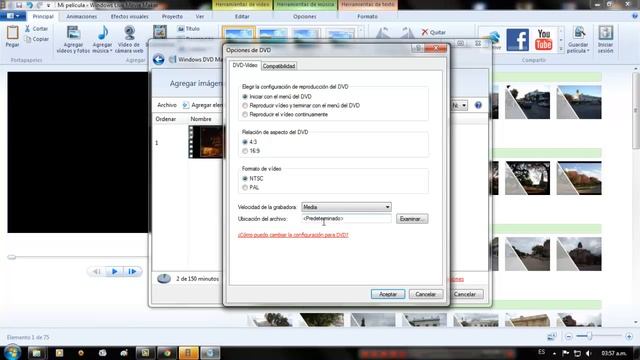Click the volume icon in system tray
The height and width of the screenshot is (360, 640).
(x=588, y=353)
